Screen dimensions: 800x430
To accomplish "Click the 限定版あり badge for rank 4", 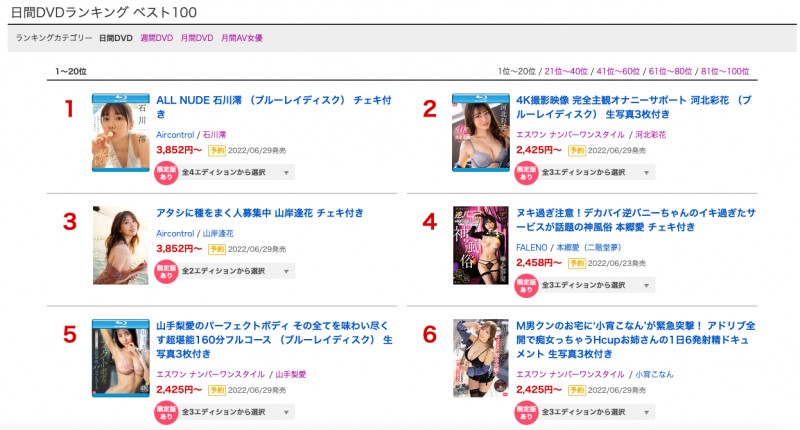I will point(527,284).
